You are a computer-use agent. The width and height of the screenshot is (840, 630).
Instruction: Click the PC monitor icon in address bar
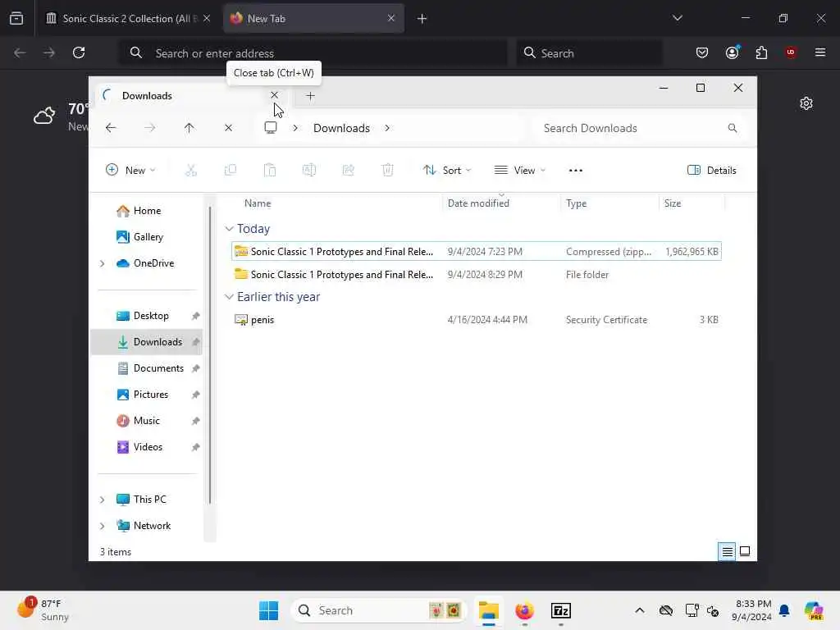271,127
